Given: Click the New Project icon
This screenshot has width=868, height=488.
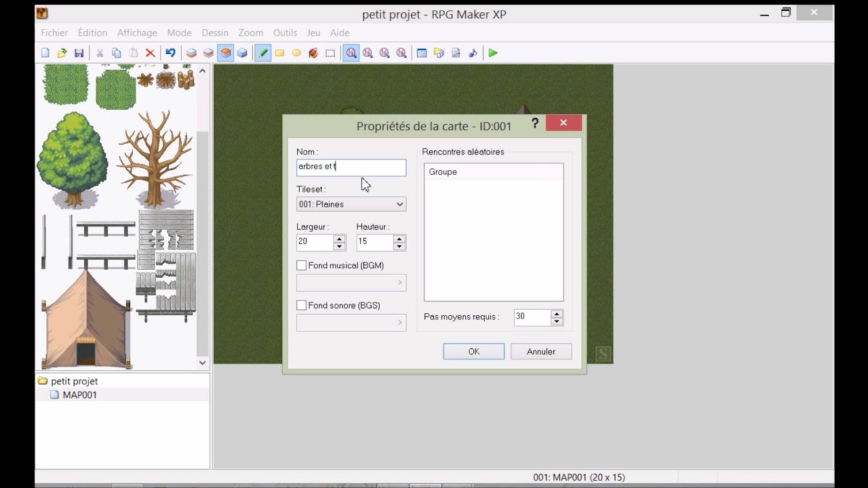Looking at the screenshot, I should (x=45, y=53).
